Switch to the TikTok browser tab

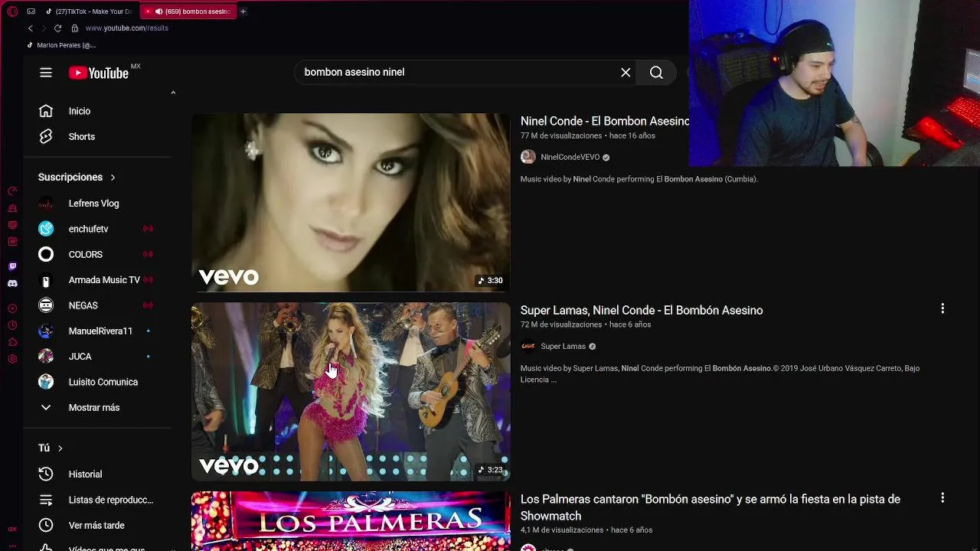pyautogui.click(x=89, y=11)
